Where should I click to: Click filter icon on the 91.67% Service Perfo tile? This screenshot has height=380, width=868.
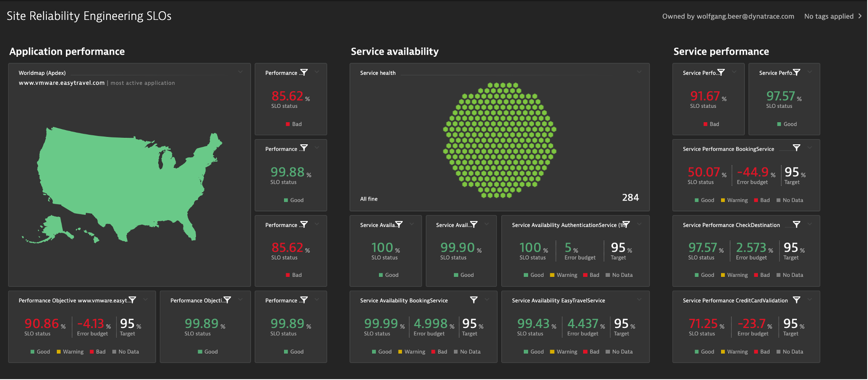coord(721,72)
